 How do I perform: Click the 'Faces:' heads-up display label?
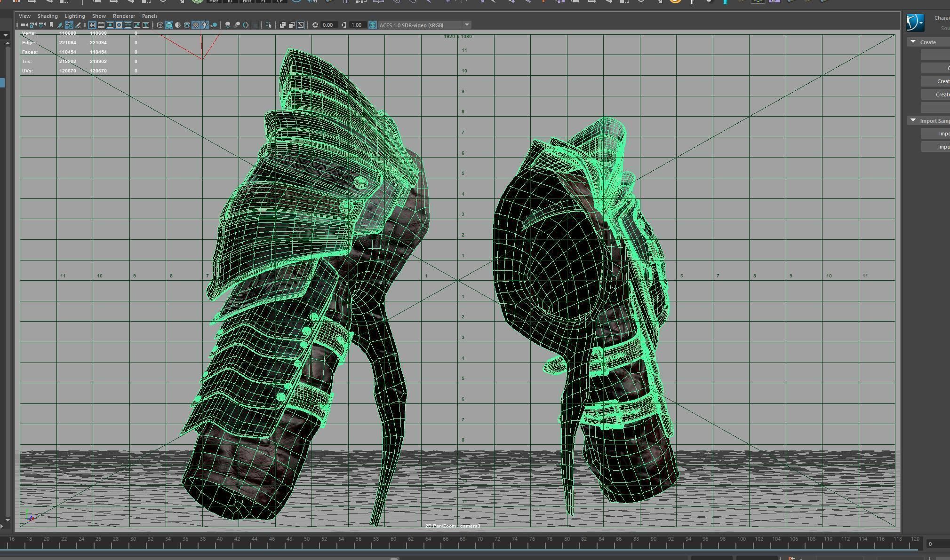point(30,52)
